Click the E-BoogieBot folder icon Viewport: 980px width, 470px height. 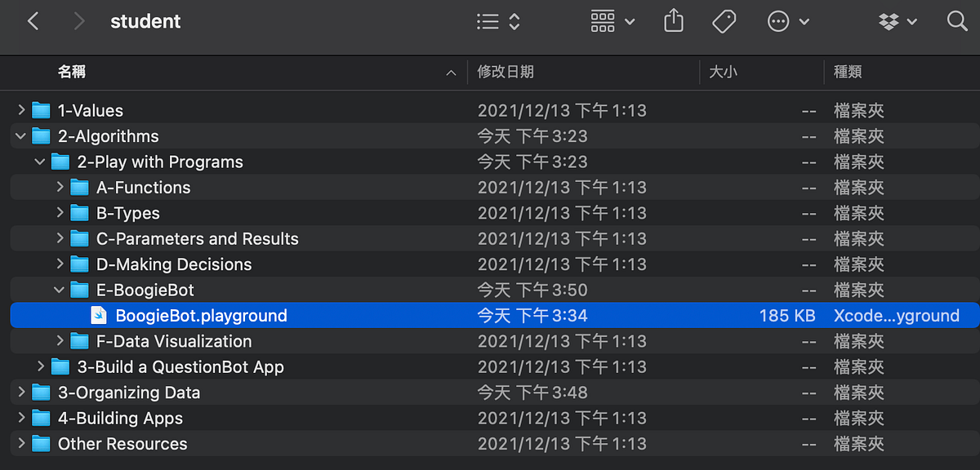click(x=80, y=290)
